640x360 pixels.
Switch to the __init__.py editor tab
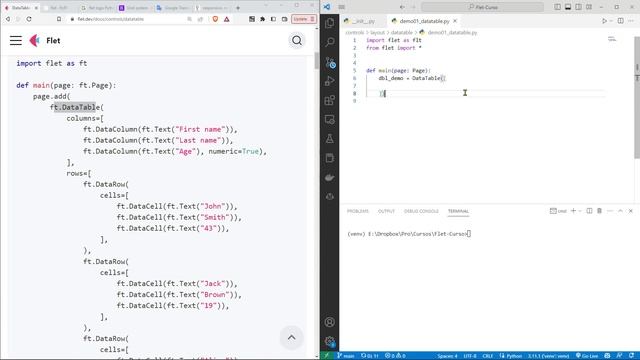363,21
